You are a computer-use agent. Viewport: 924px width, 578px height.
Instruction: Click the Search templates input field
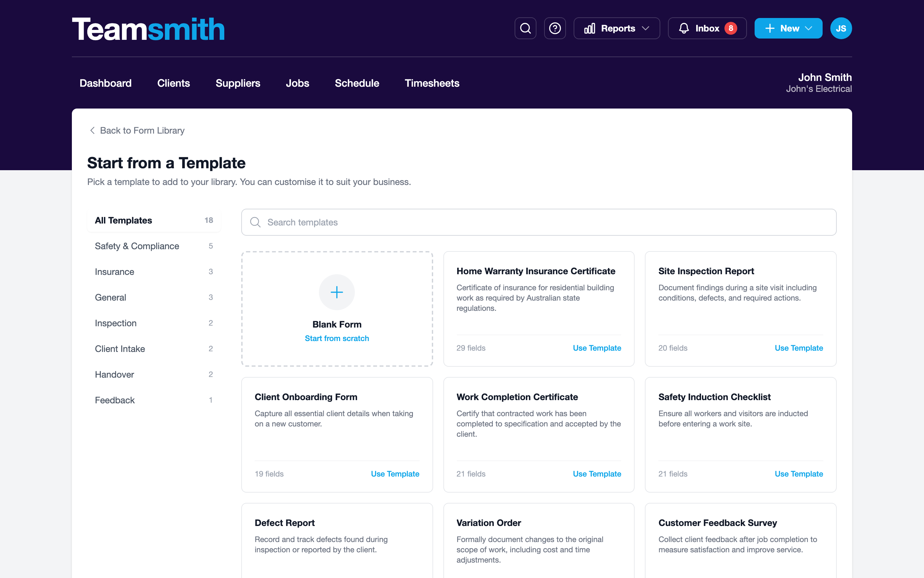[539, 222]
